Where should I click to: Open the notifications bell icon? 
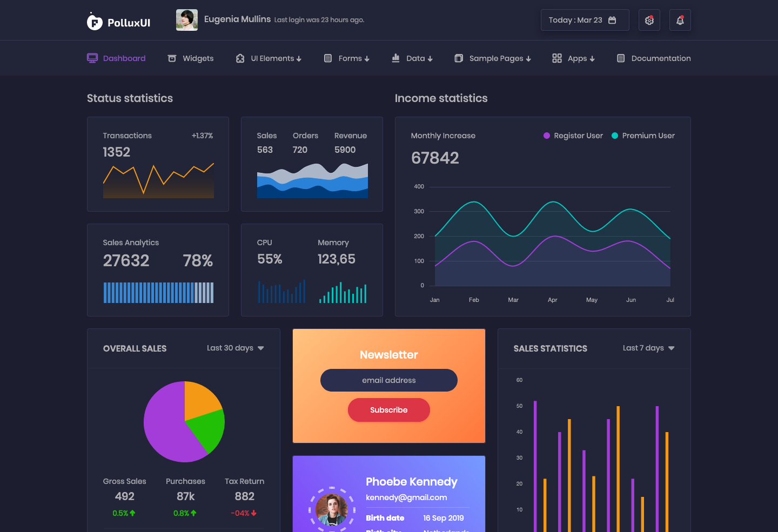(680, 20)
